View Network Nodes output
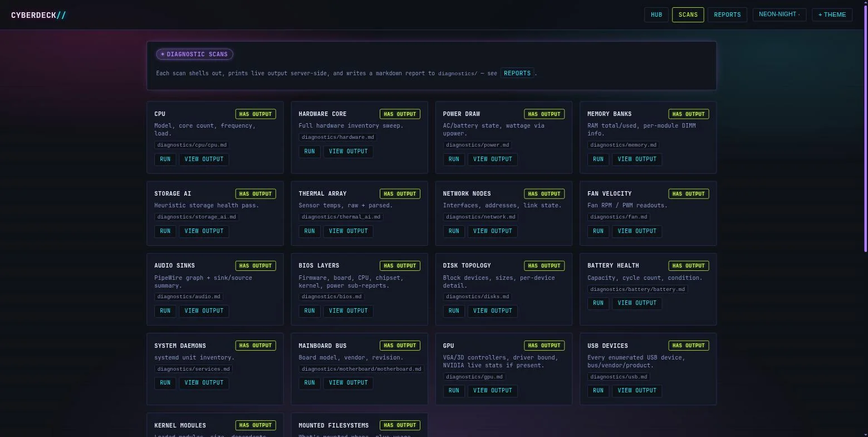The width and height of the screenshot is (868, 437). 493,231
